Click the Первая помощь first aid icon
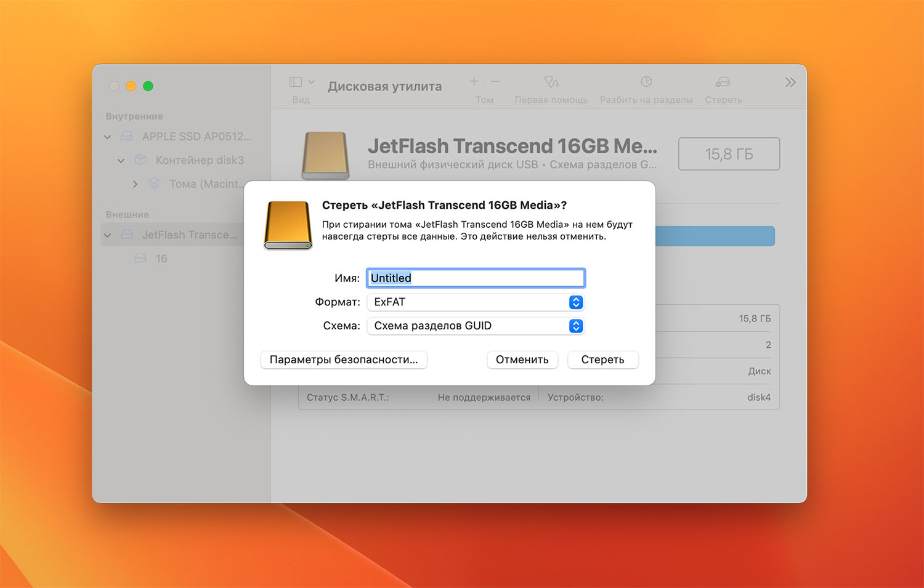Image resolution: width=924 pixels, height=588 pixels. [551, 81]
